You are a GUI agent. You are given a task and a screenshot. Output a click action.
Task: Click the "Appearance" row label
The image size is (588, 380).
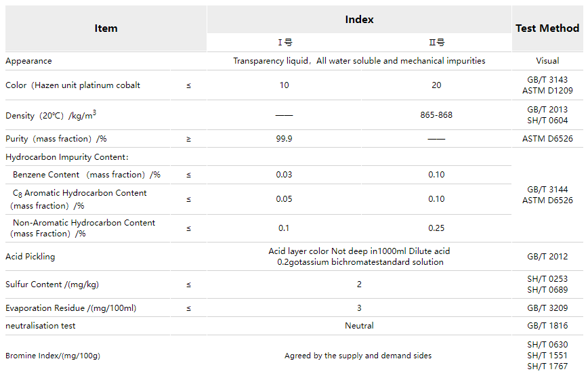[28, 61]
